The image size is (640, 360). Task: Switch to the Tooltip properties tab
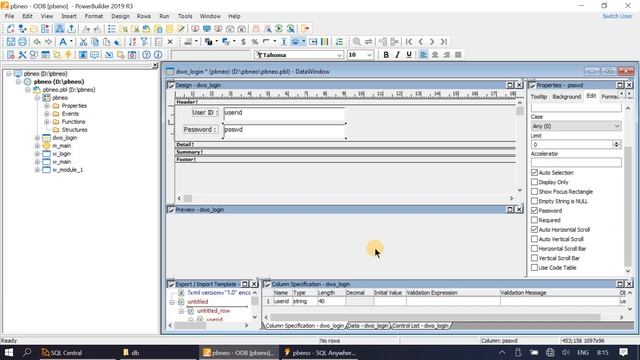point(538,97)
